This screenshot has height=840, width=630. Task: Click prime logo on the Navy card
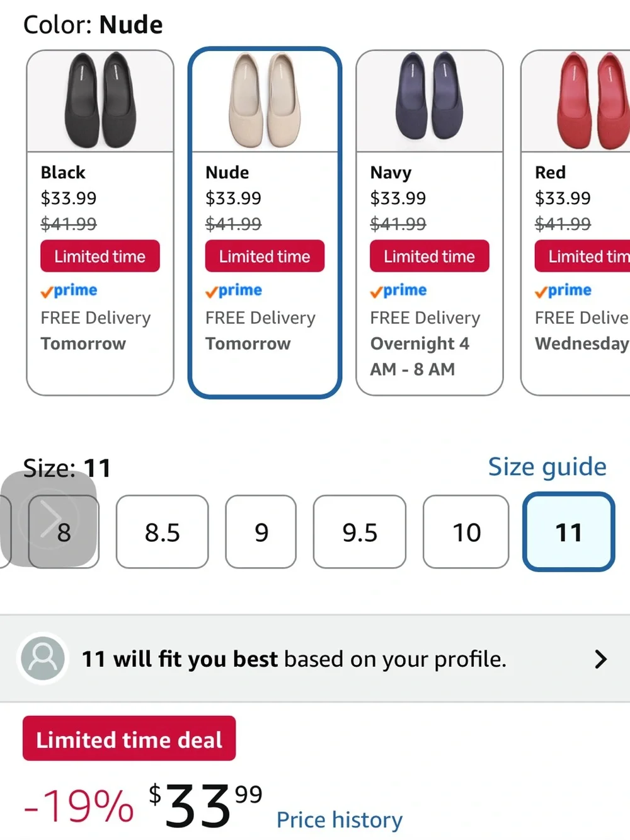pyautogui.click(x=399, y=291)
